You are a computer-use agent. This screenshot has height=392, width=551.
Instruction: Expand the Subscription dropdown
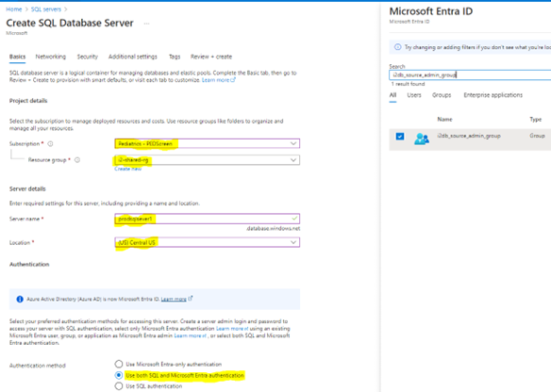207,143
